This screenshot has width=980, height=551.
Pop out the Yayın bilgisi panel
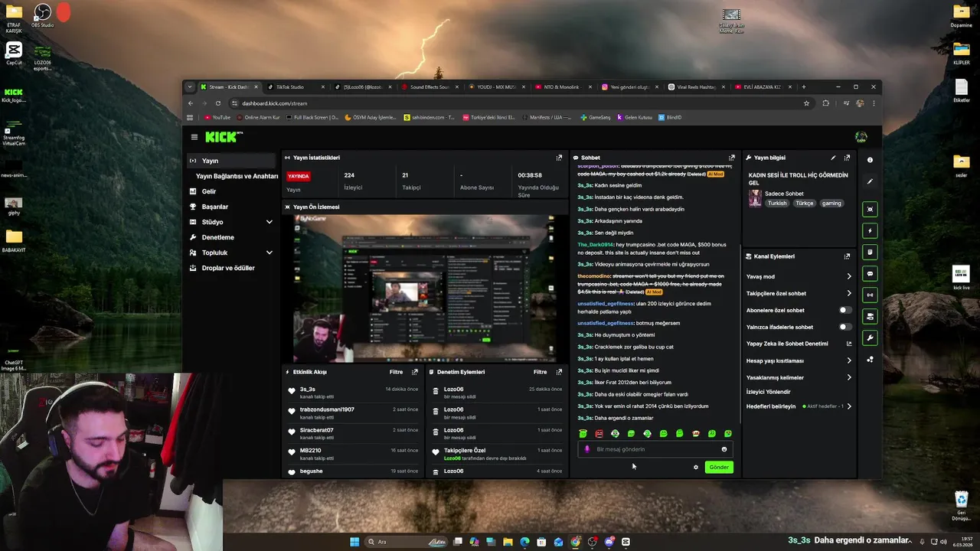pyautogui.click(x=847, y=158)
